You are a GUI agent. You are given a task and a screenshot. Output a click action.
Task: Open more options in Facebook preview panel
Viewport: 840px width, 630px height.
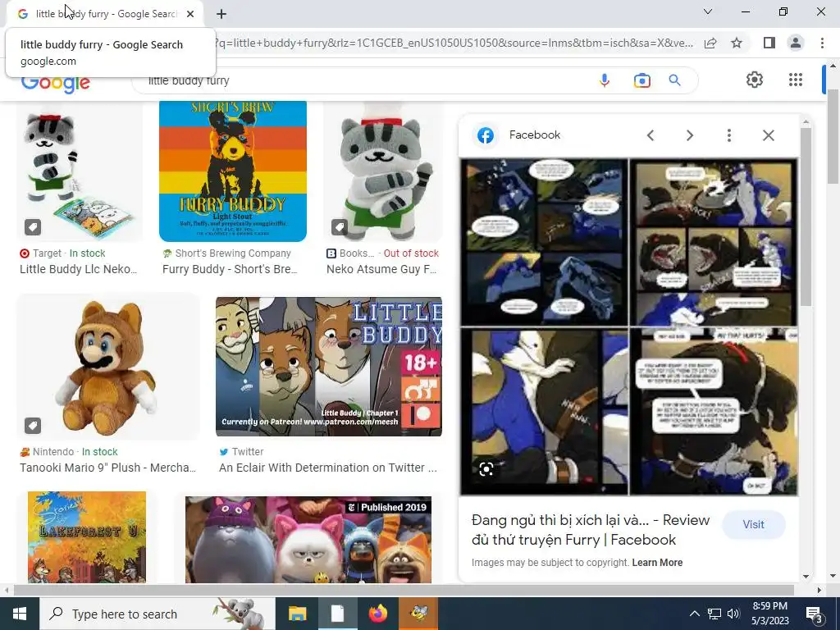pos(728,135)
